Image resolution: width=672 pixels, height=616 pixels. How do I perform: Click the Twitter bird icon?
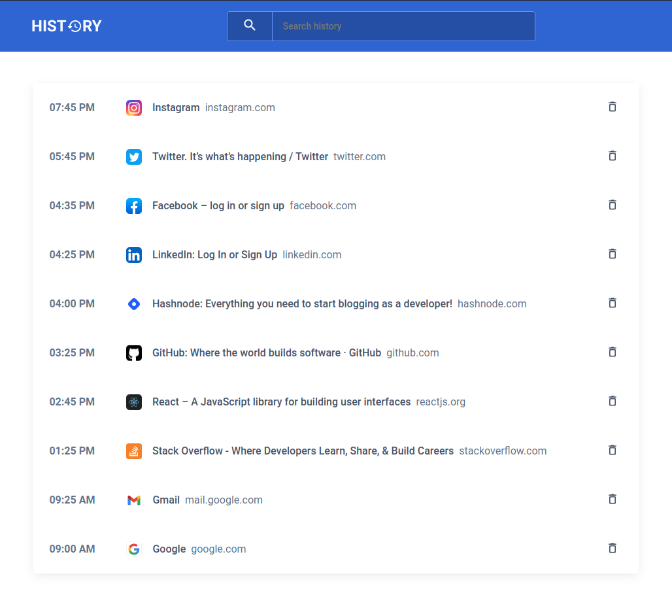click(x=134, y=156)
